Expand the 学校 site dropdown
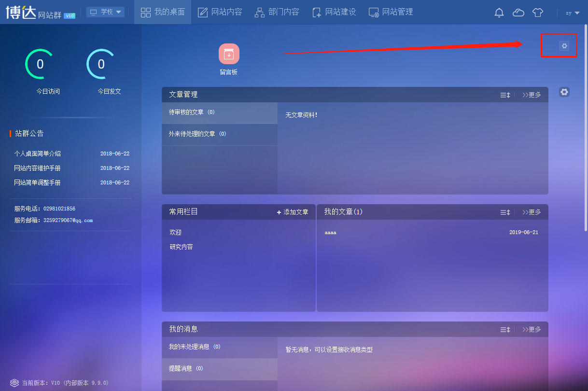Screen dimensions: 588x391 pyautogui.click(x=105, y=12)
